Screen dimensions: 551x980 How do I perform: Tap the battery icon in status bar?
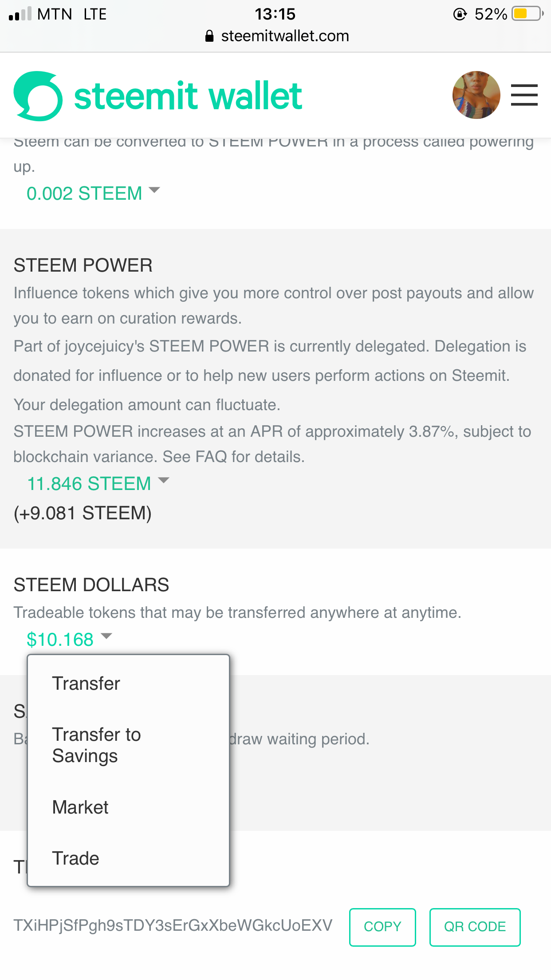click(x=527, y=14)
